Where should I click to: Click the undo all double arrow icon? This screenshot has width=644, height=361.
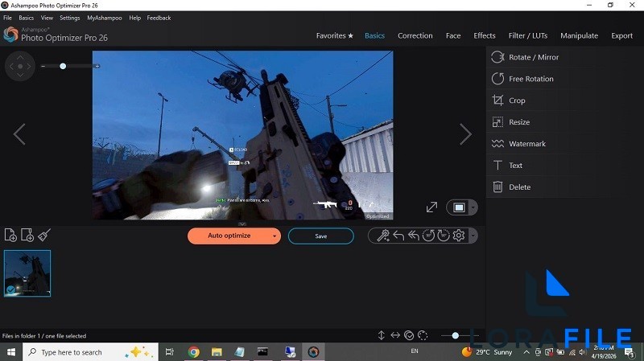tap(414, 236)
